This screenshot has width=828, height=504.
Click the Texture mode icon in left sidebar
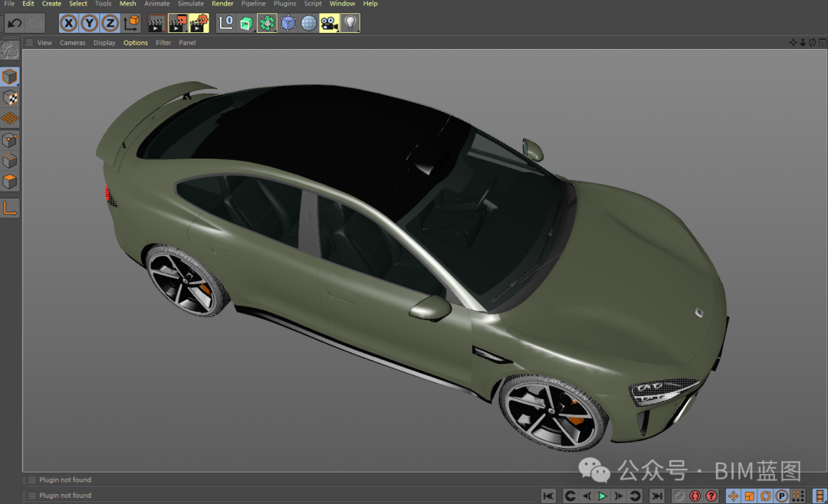tap(10, 98)
